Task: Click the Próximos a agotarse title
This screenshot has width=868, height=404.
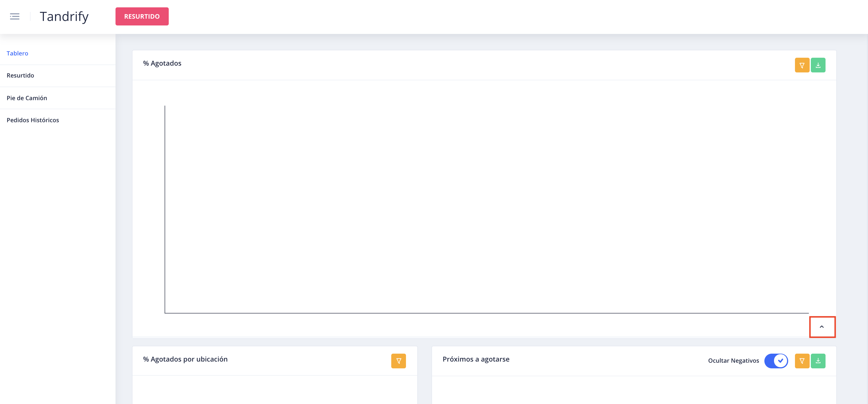Action: coord(476,359)
